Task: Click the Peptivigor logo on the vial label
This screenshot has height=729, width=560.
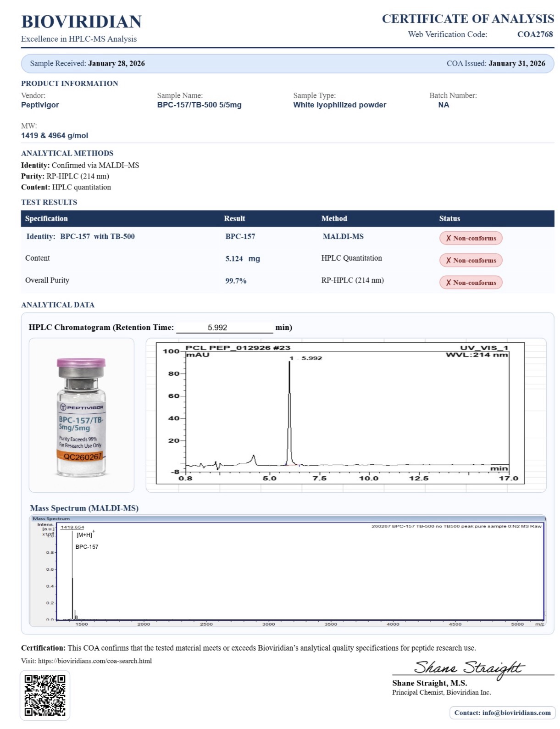Action: tap(81, 407)
